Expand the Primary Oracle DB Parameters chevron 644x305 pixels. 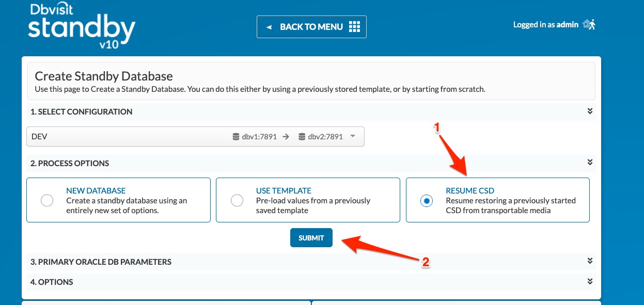point(590,261)
